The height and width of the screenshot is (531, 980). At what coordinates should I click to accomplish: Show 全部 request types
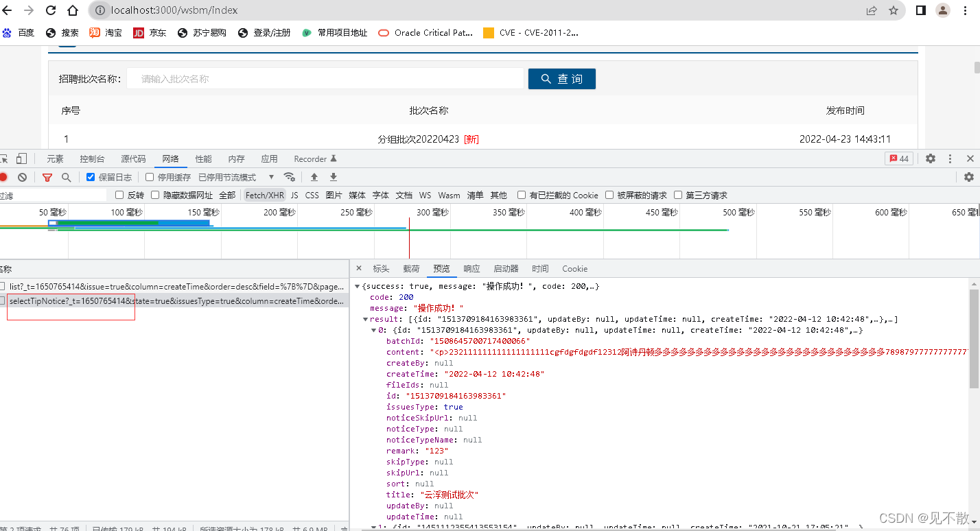pyautogui.click(x=227, y=195)
